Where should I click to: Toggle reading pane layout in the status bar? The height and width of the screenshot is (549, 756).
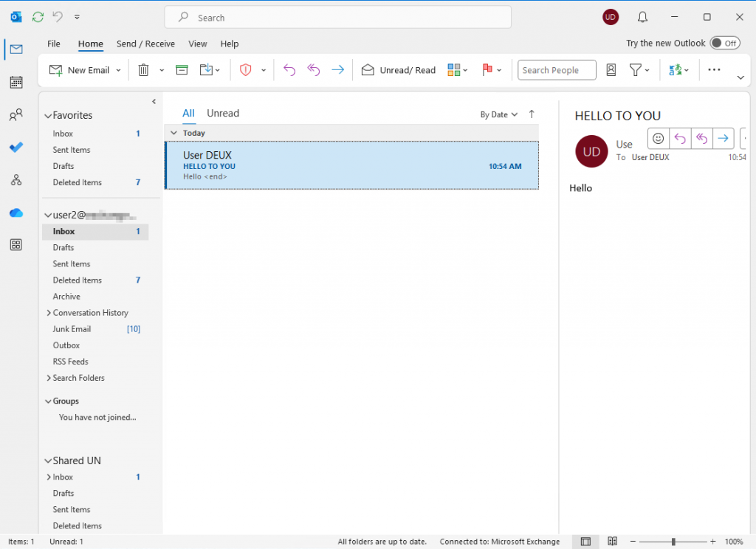click(x=585, y=541)
